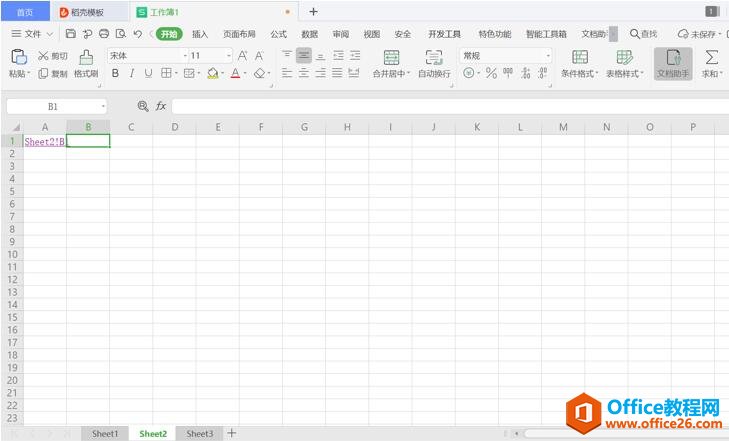Click the Paste clipboard icon
The width and height of the screenshot is (729, 441).
click(19, 57)
